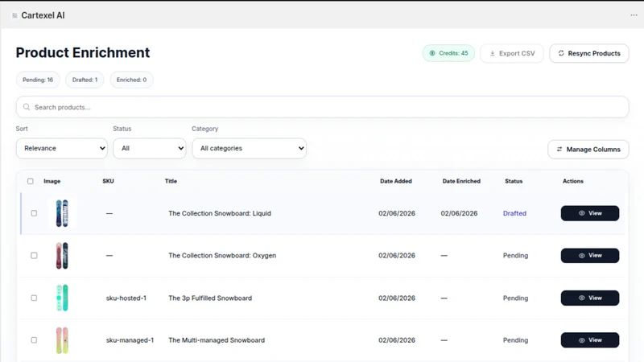The height and width of the screenshot is (362, 644).
Task: Open the three-dots overflow menu in header
Action: point(634,15)
